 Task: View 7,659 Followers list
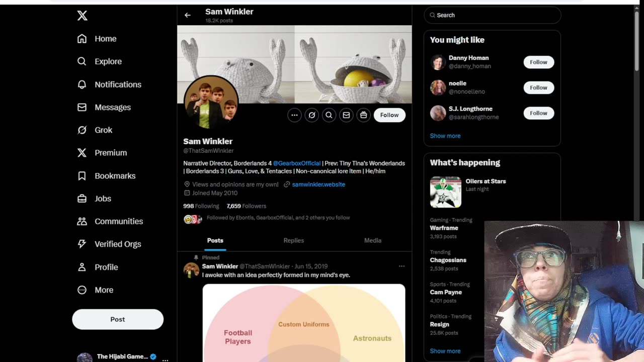coord(247,206)
